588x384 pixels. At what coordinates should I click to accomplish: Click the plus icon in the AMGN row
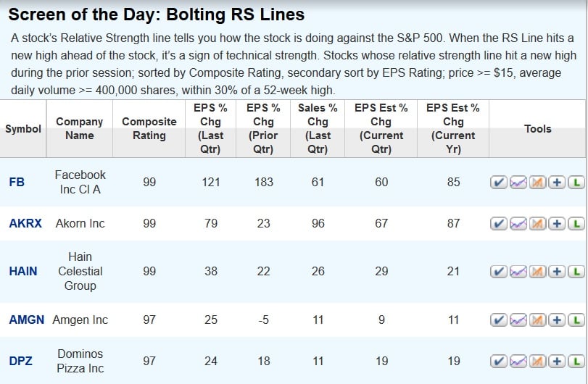pos(556,320)
